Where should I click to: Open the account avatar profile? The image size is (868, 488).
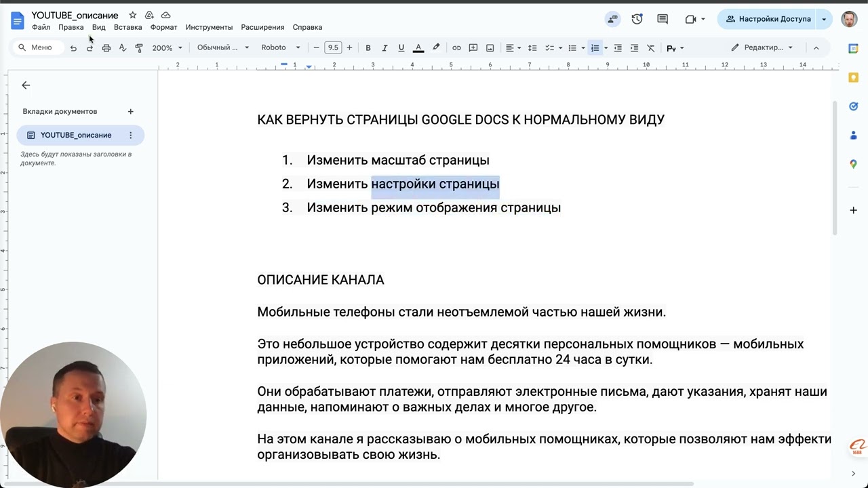point(849,19)
